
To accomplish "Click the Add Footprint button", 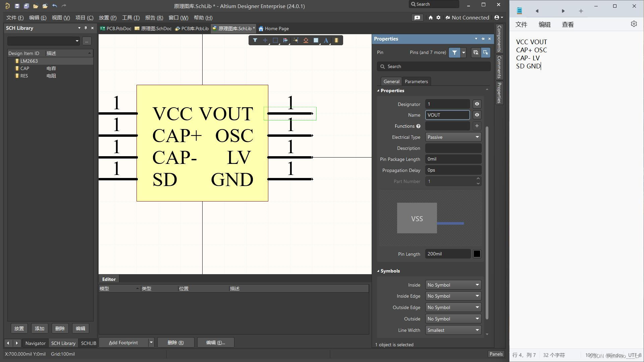I will [123, 343].
